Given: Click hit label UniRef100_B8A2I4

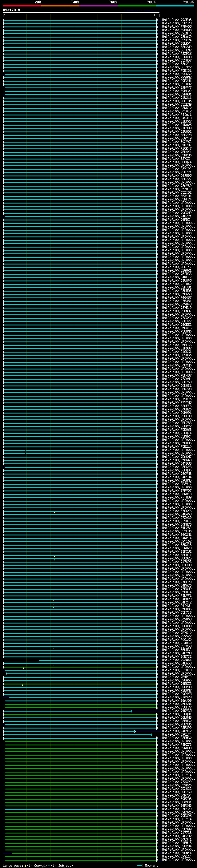Looking at the screenshot, I should pos(176,64).
